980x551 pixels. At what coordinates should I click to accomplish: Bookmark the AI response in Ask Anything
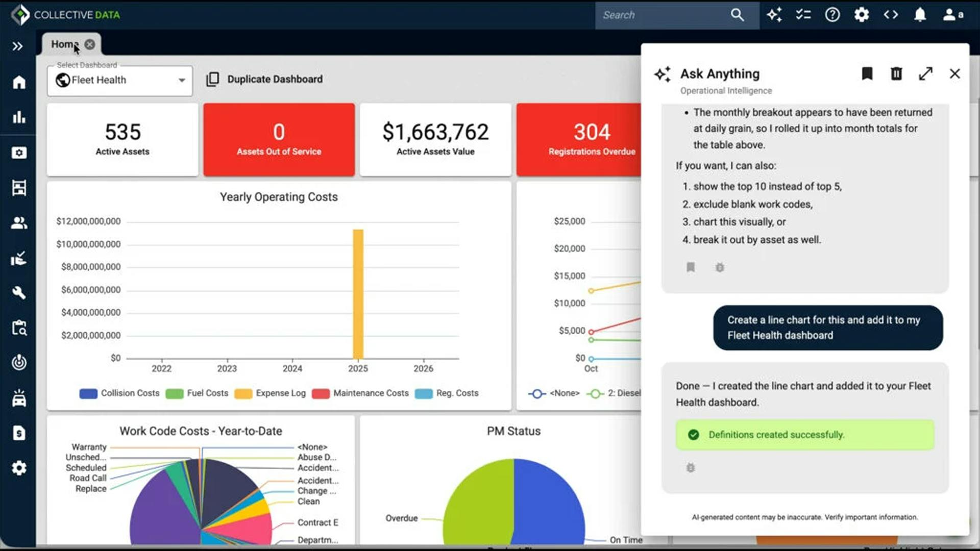691,267
